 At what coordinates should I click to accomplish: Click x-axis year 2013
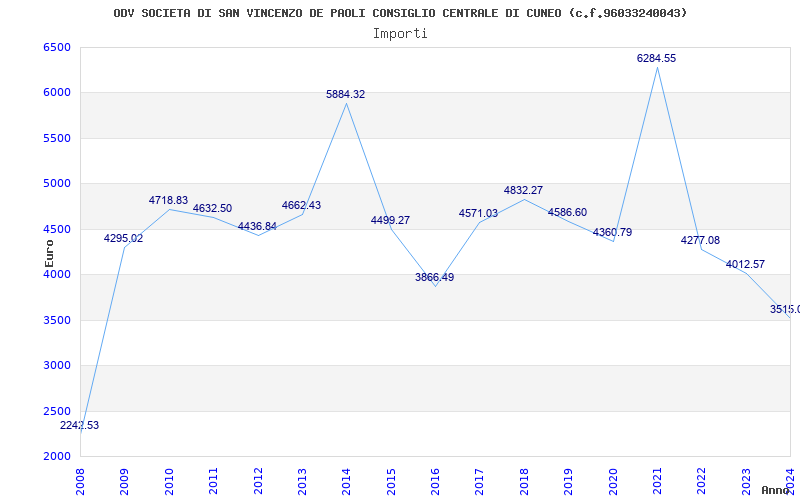302,481
